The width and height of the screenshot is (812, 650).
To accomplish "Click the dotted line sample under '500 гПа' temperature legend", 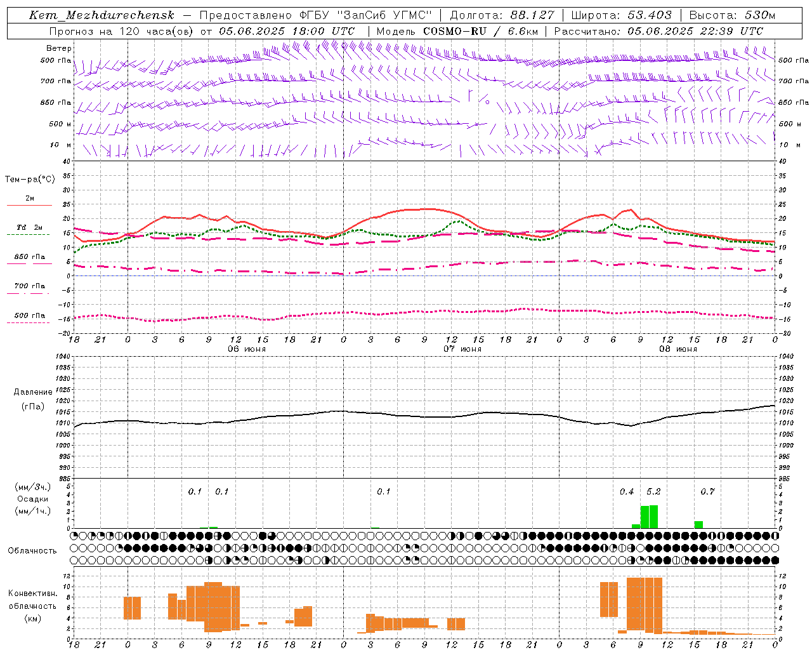I will 29,322.
